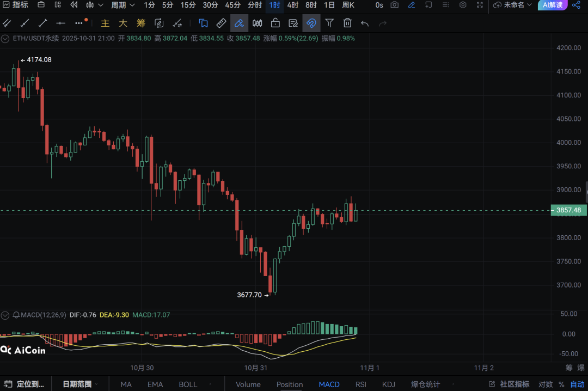Click the 3857.48 current price label
This screenshot has height=391, width=588.
[x=568, y=210]
